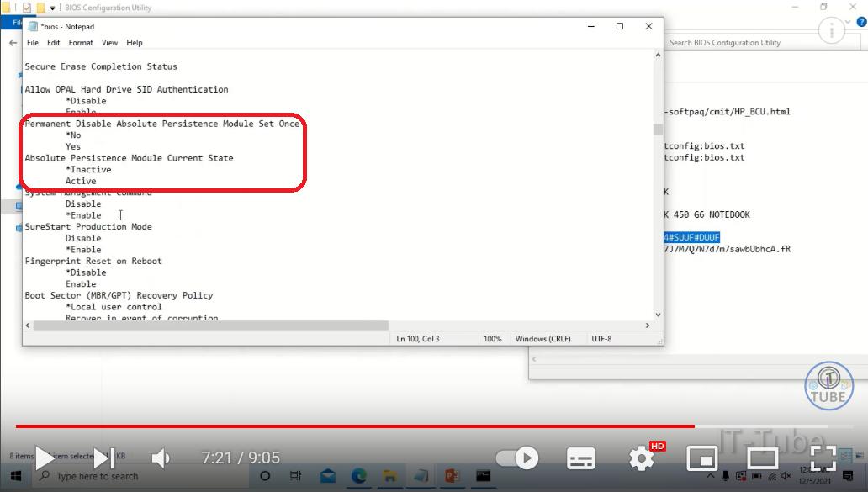Click 'Ln 100, Col 3' status entry
Screen dimensions: 868x492
(418, 339)
